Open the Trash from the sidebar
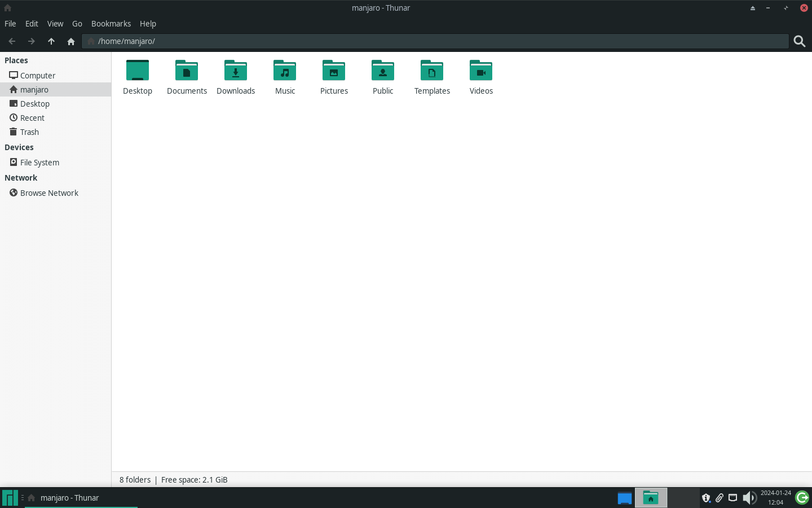The width and height of the screenshot is (812, 508). point(29,132)
